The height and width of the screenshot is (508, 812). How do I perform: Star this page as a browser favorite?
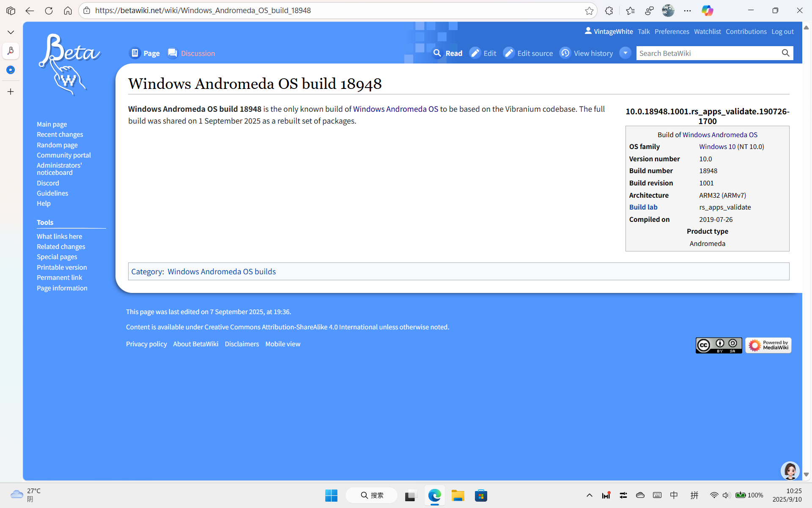pos(589,11)
